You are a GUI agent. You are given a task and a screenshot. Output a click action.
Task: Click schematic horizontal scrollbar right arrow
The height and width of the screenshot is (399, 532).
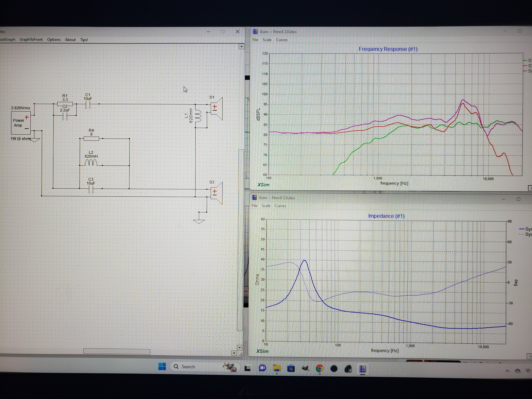(x=234, y=353)
